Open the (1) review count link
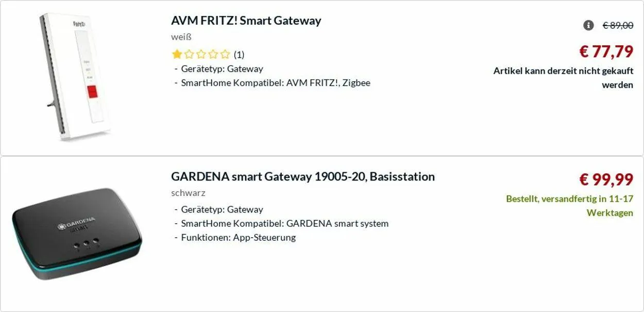 point(239,55)
